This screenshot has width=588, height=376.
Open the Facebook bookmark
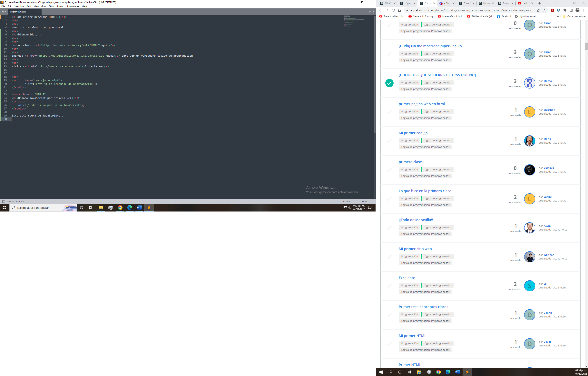[504, 17]
